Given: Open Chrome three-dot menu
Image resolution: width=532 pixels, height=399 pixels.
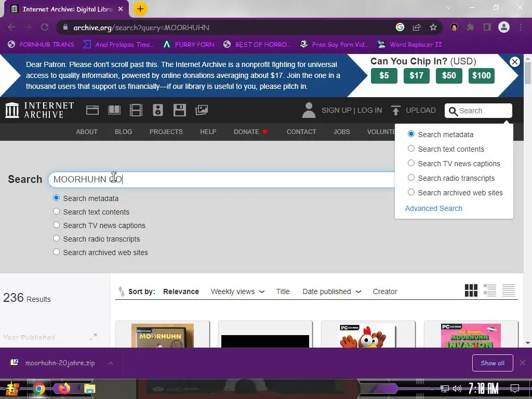Looking at the screenshot, I should click(521, 27).
